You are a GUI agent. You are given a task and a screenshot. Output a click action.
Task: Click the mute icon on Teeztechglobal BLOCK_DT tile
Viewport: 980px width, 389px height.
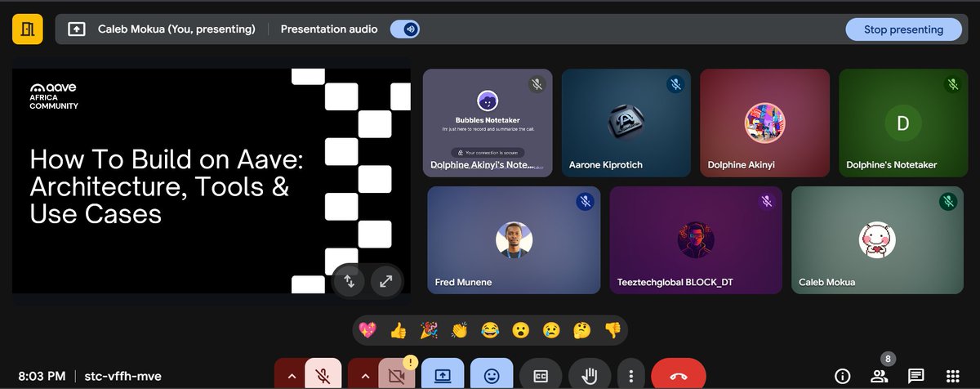(766, 201)
